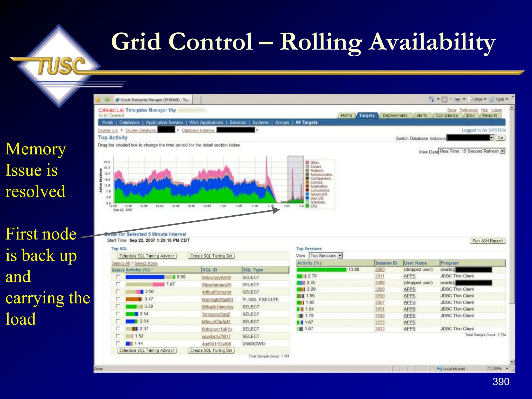Click the Other legend color swatch

pyautogui.click(x=307, y=162)
